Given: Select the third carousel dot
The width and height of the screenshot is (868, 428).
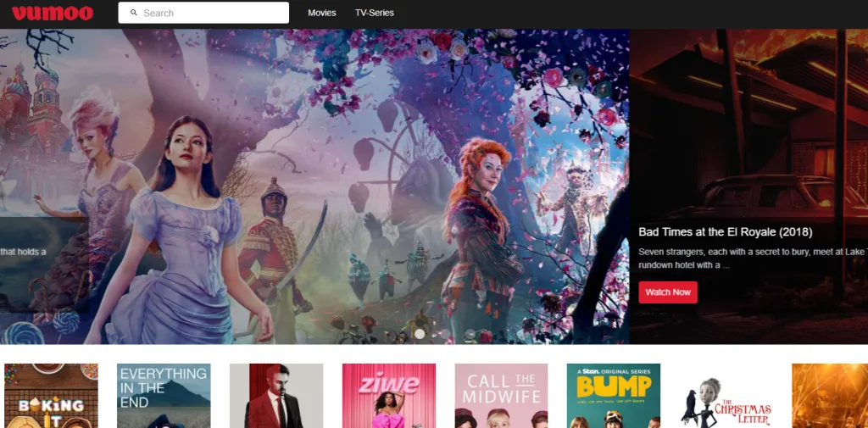Looking at the screenshot, I should (x=470, y=334).
